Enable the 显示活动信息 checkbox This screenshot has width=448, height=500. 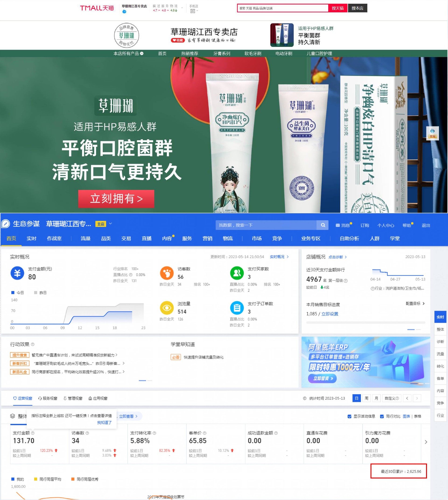pos(349,416)
